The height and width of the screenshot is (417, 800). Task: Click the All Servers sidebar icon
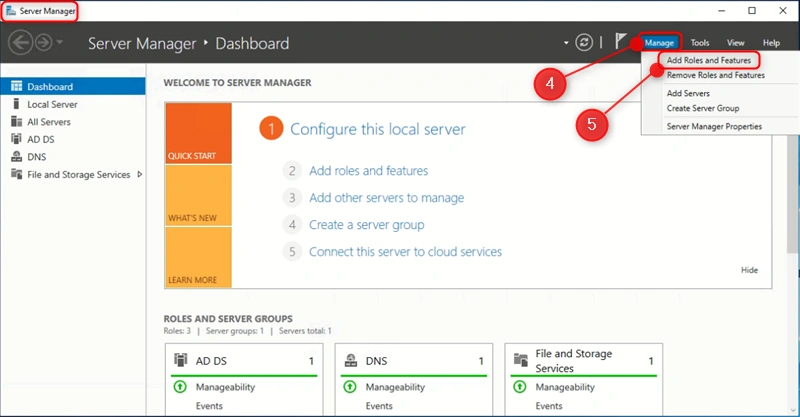point(16,121)
